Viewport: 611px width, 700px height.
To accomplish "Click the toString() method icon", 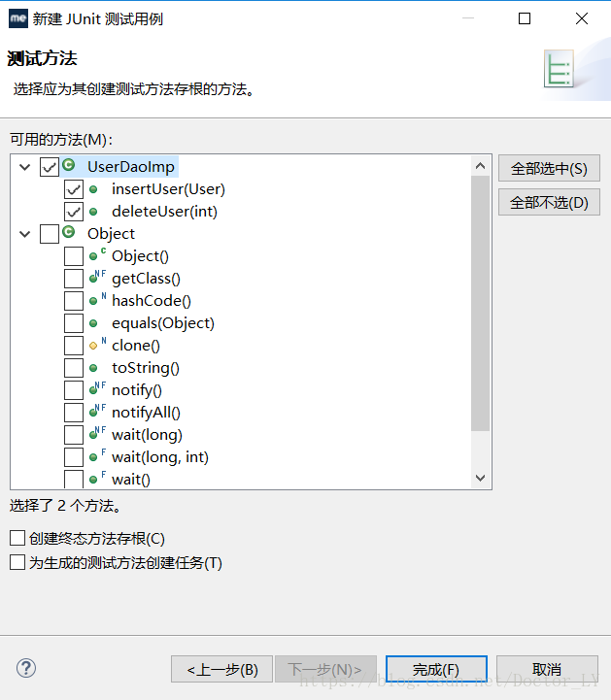I will 93,368.
